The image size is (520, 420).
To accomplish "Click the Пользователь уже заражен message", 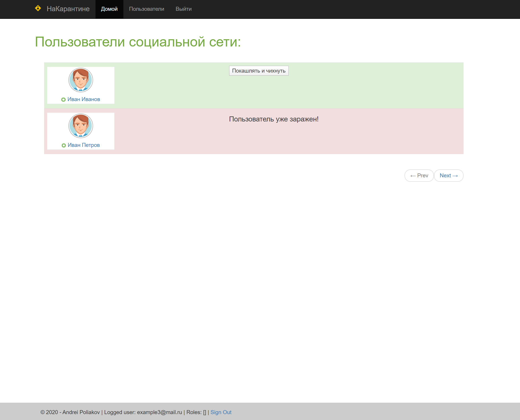I will tap(273, 119).
